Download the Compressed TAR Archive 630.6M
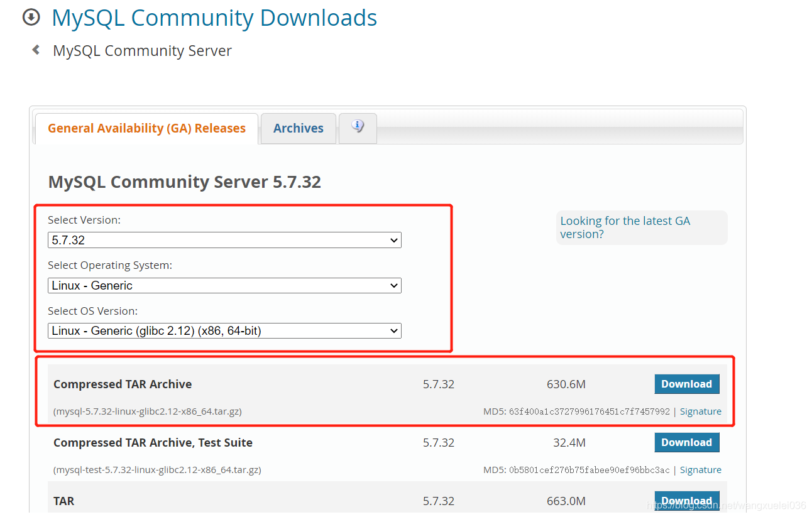812x517 pixels. tap(686, 384)
